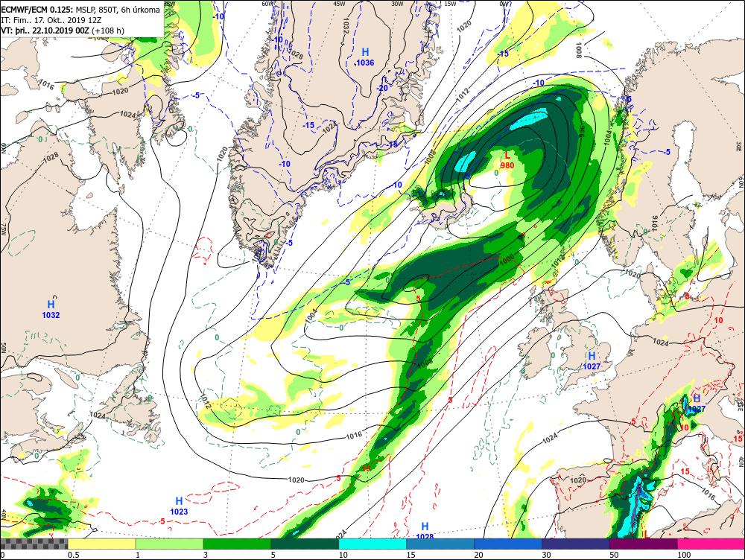This screenshot has width=745, height=560.
Task: Click the steel blue 15–20 mm legend swatch
Action: point(440,544)
